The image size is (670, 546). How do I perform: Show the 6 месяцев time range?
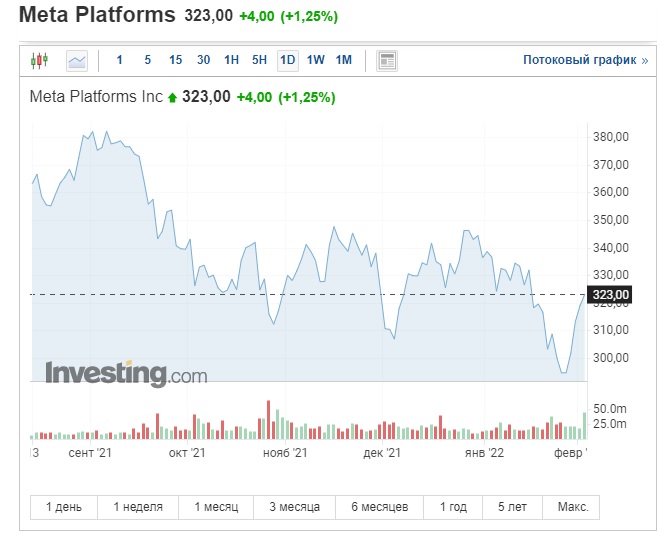pos(379,507)
